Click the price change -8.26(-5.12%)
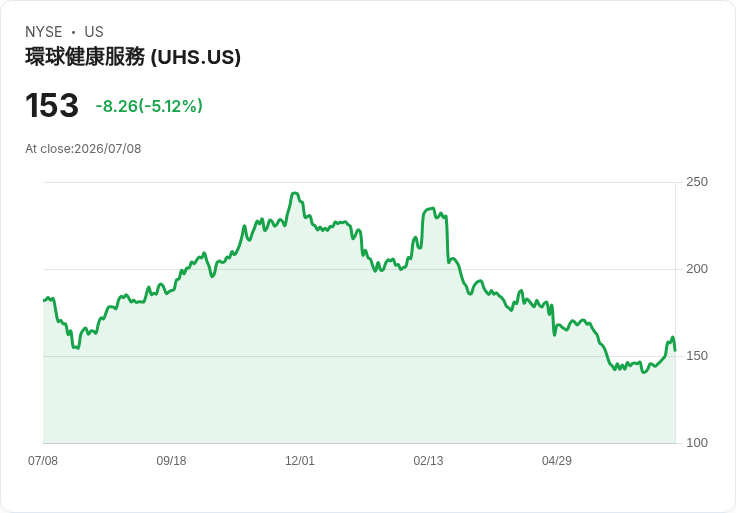The width and height of the screenshot is (736, 513). coord(149,106)
